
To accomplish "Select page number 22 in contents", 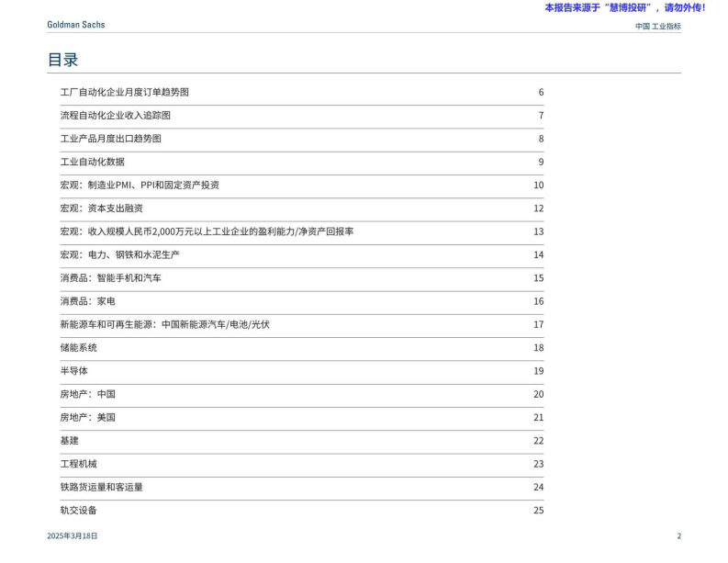I will click(x=539, y=440).
